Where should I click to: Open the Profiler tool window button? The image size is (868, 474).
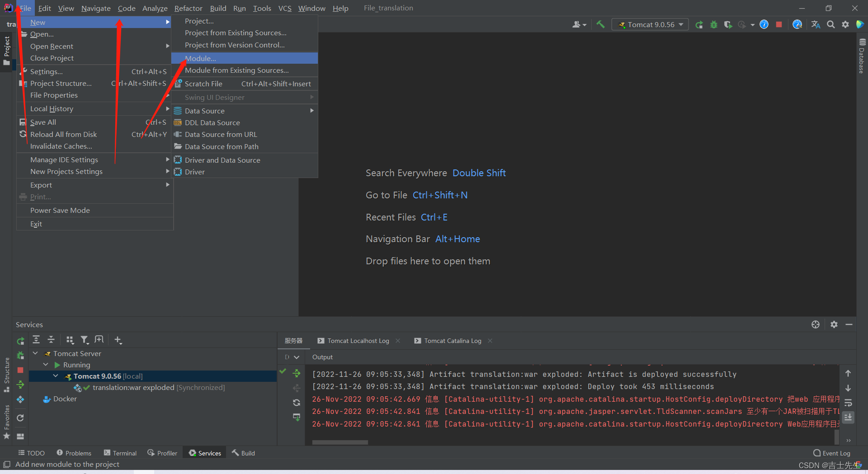pyautogui.click(x=162, y=453)
